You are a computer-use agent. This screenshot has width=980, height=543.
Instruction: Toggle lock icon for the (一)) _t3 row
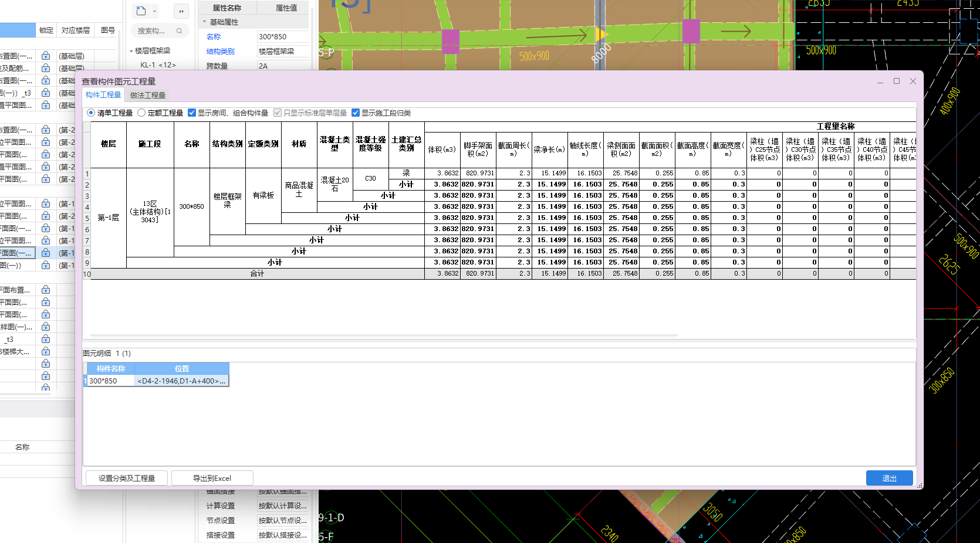coord(46,93)
